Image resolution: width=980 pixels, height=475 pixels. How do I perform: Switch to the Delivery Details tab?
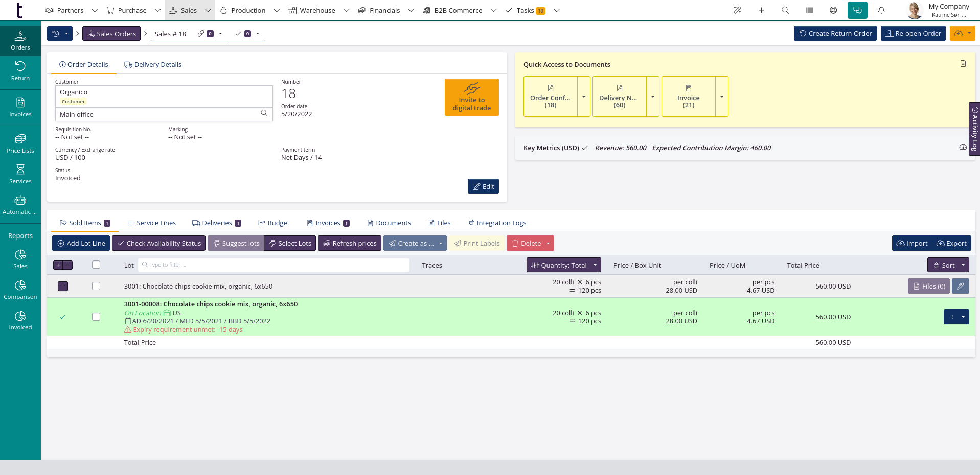coord(153,65)
